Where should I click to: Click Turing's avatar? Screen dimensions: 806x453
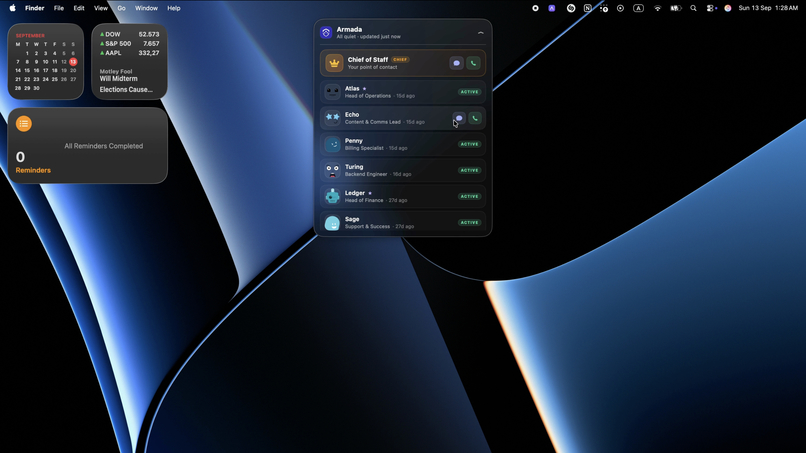333,171
